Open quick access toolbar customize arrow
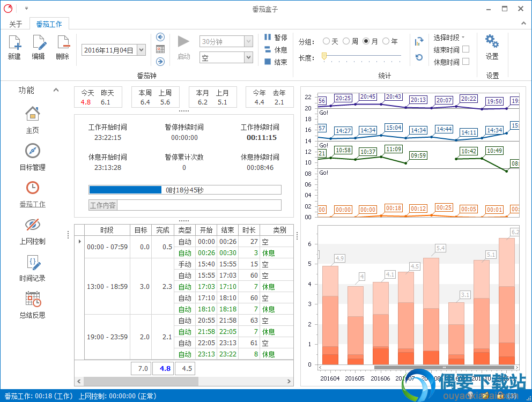Viewport: 532px width, 402px height. [x=26, y=8]
